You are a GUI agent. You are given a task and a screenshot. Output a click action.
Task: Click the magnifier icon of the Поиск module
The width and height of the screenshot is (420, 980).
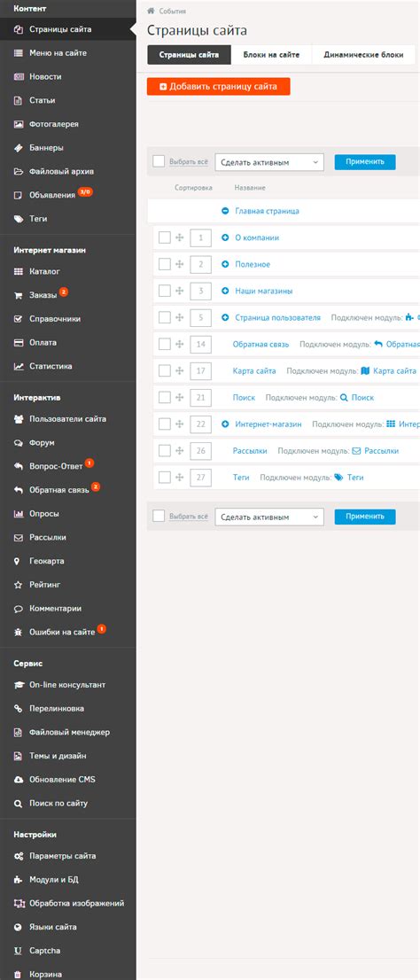click(344, 397)
